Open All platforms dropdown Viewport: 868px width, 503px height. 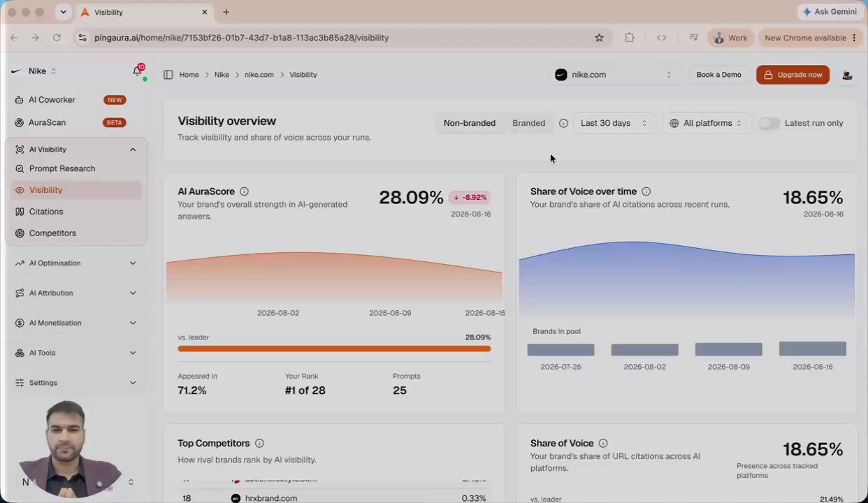click(706, 123)
